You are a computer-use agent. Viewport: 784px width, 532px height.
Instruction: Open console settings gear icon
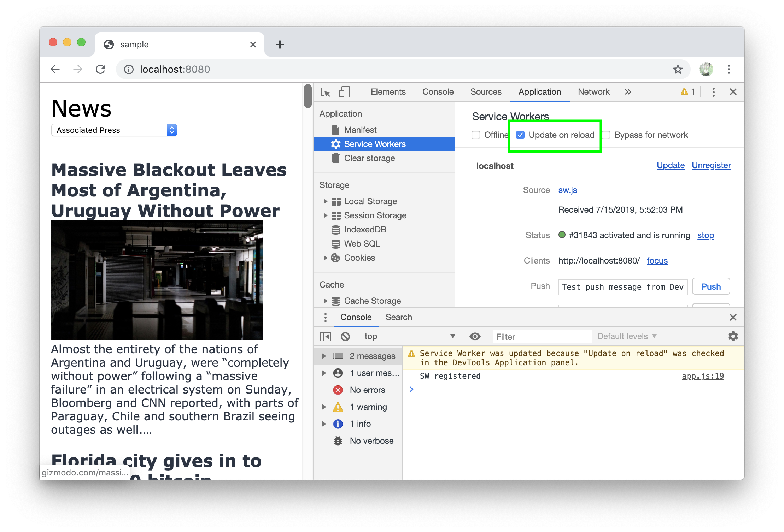point(733,336)
